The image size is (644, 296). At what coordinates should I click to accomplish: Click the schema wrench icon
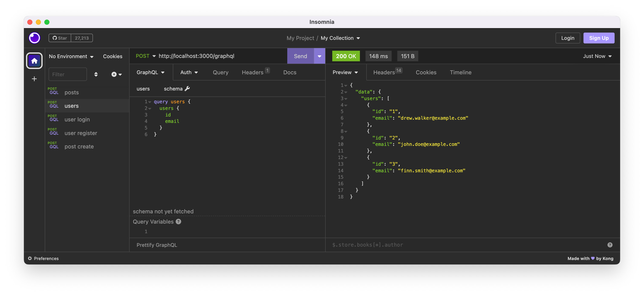point(187,88)
